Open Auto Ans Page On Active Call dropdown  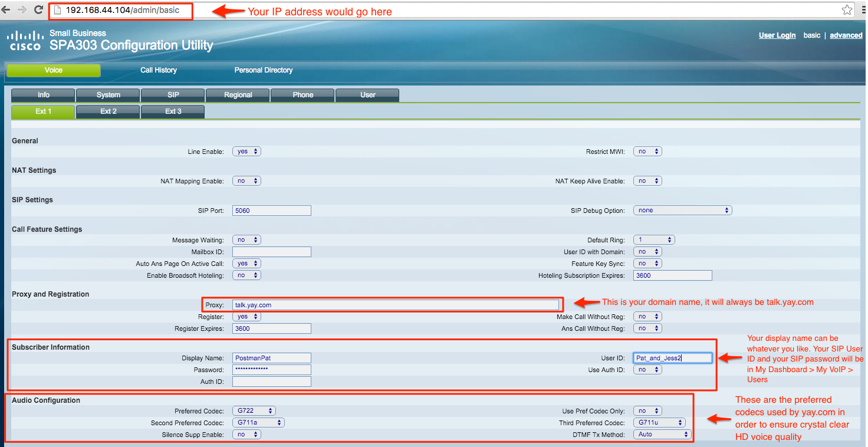click(x=246, y=264)
